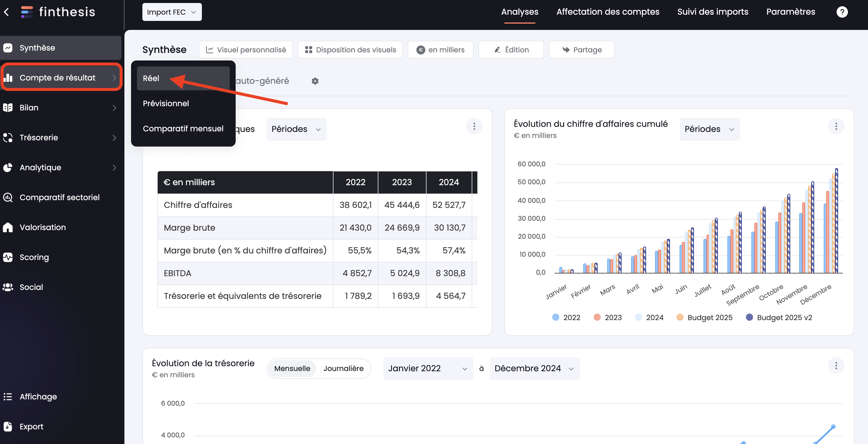This screenshot has height=444, width=868.
Task: Click the Chiffre d'affaires 2024 value 52 527,7
Action: (449, 205)
